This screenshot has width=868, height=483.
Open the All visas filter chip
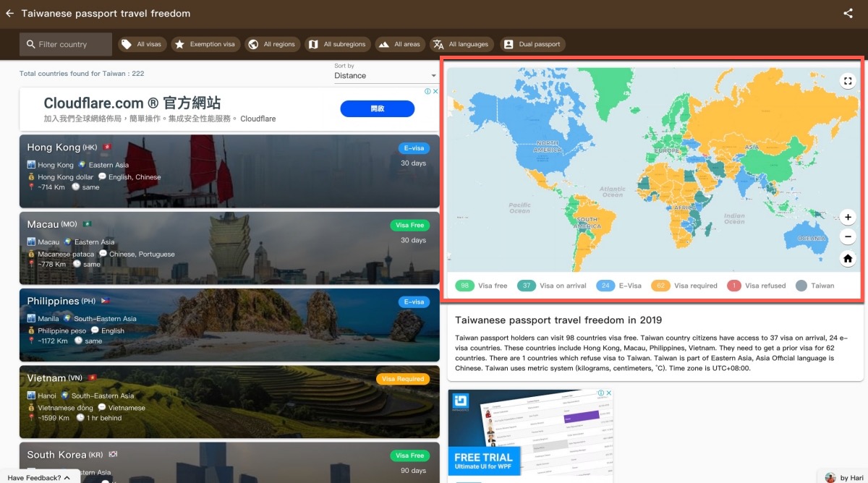142,44
